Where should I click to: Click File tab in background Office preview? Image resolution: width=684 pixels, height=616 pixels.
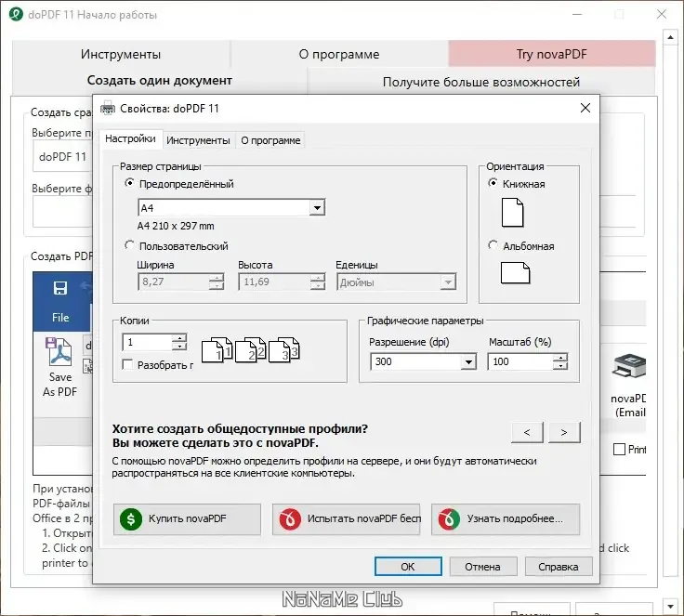coord(60,318)
